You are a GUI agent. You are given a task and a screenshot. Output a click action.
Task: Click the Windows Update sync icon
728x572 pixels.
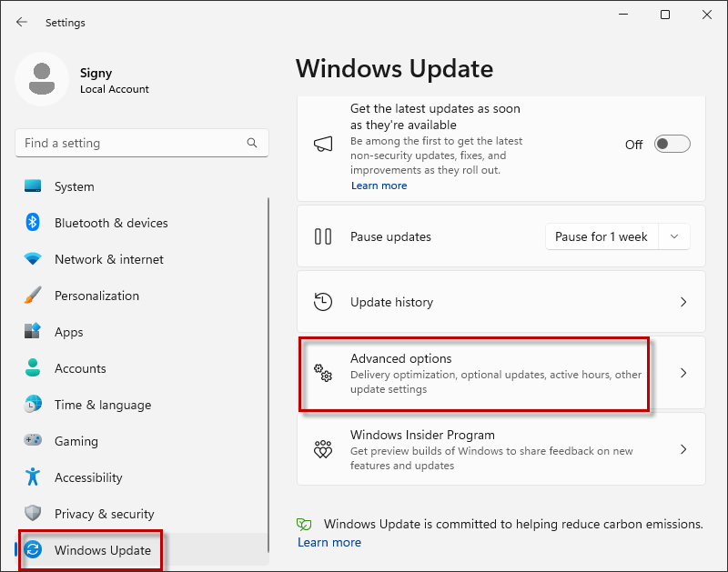click(33, 550)
